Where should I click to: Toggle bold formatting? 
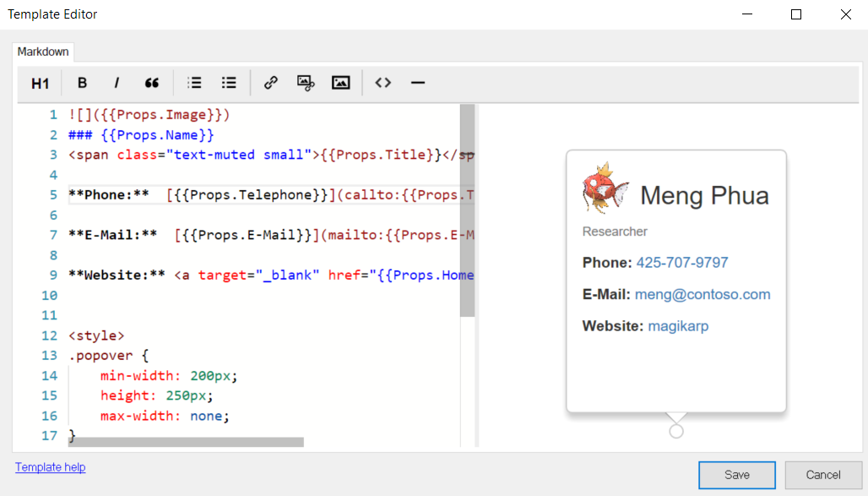(x=82, y=83)
